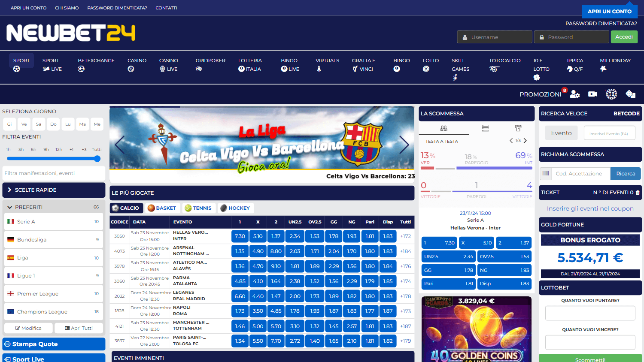Select day 'Lu' in Seleziona Giorno
This screenshot has height=362, width=644.
point(68,124)
